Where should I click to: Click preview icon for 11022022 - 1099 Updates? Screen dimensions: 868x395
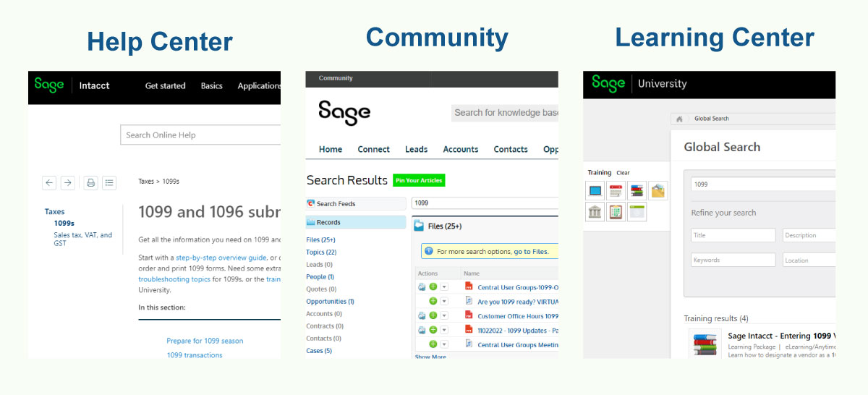point(422,330)
